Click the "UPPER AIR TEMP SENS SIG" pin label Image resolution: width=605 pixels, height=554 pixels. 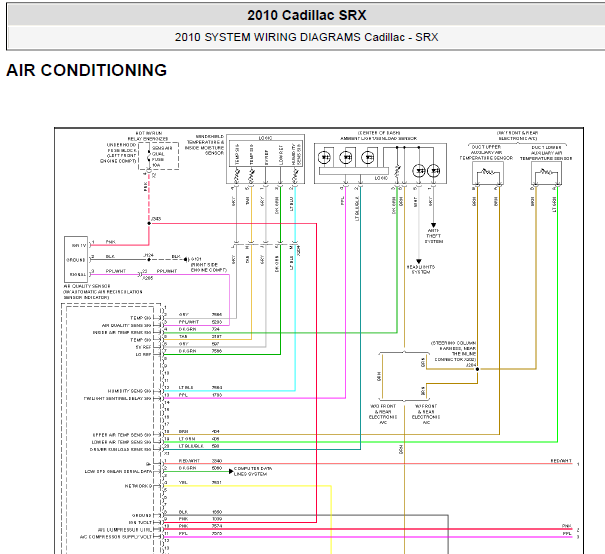(x=122, y=435)
